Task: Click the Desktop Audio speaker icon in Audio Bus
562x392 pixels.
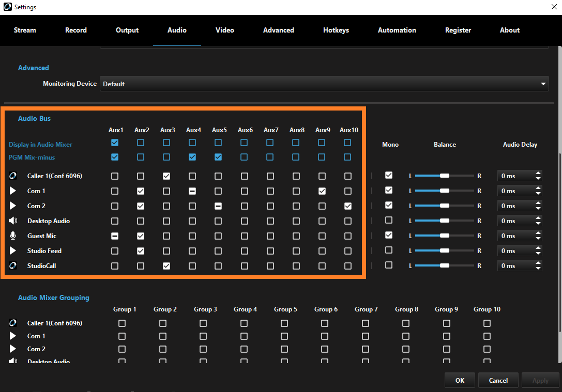Action: [x=13, y=221]
